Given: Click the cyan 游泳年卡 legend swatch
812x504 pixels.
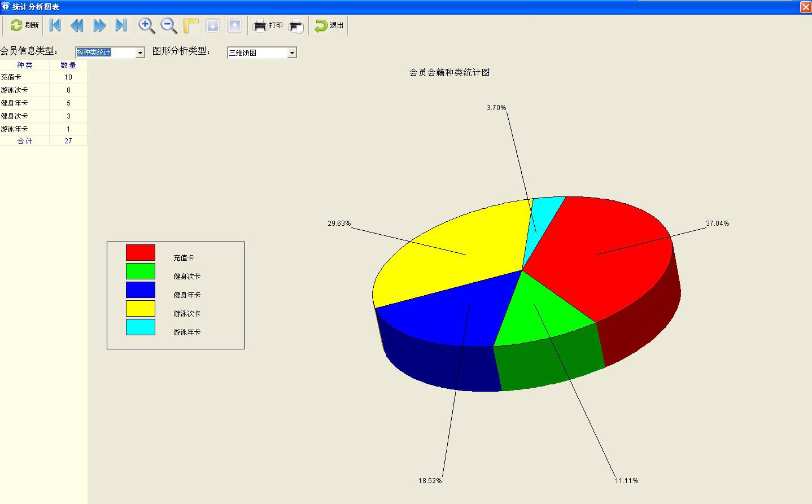Looking at the screenshot, I should point(141,327).
